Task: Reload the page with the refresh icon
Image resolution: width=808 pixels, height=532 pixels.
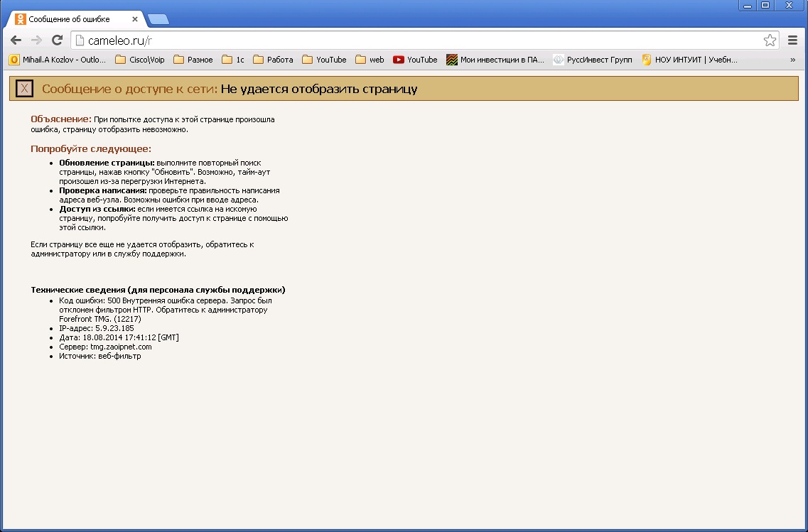Action: [58, 40]
